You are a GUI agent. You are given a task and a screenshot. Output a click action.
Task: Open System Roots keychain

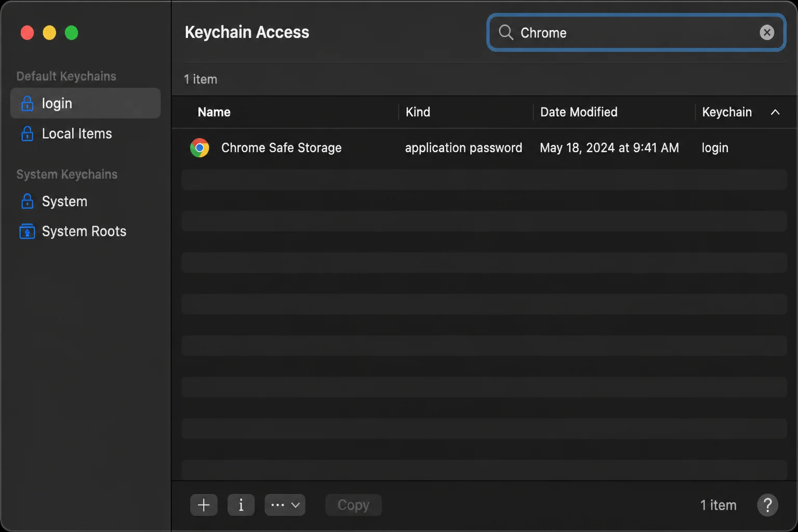[85, 231]
